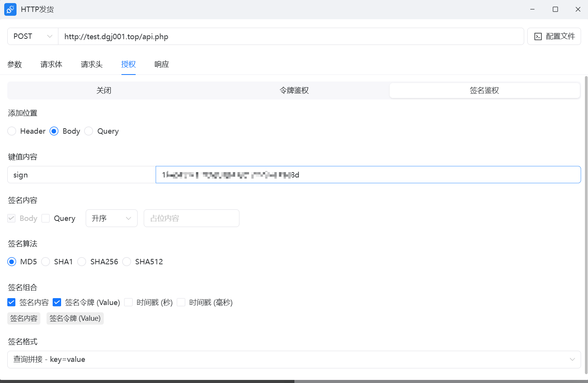Uncheck the 签名令牌 (Value) checkbox
This screenshot has height=383, width=588.
[x=57, y=303]
